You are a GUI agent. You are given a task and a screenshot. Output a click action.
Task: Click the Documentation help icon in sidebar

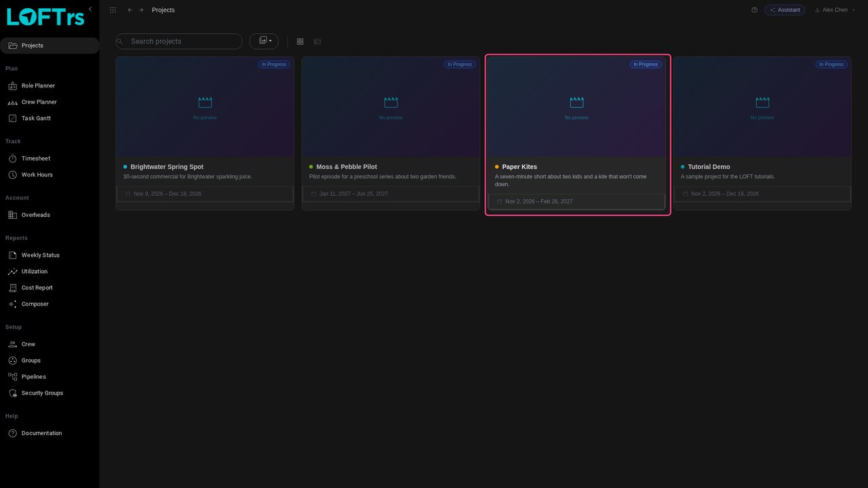(12, 433)
